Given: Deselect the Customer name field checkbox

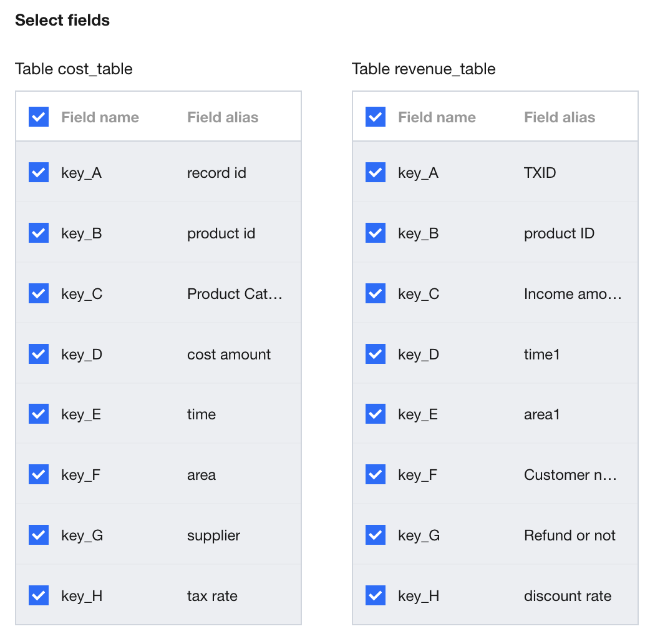Looking at the screenshot, I should pyautogui.click(x=376, y=474).
